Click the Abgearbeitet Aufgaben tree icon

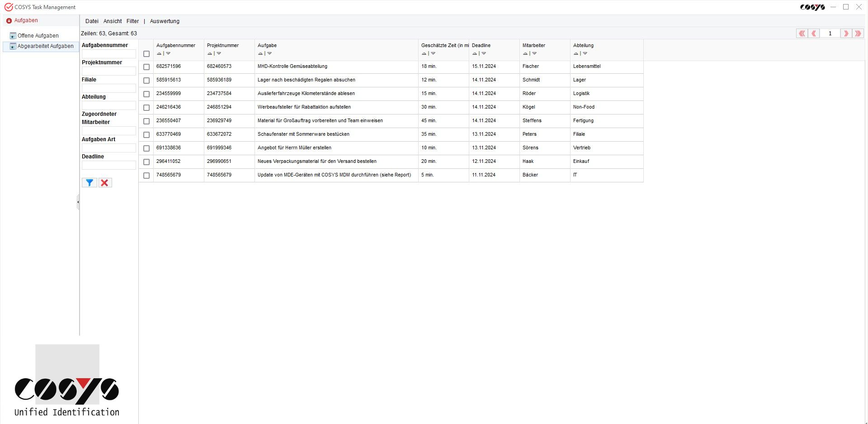point(13,46)
